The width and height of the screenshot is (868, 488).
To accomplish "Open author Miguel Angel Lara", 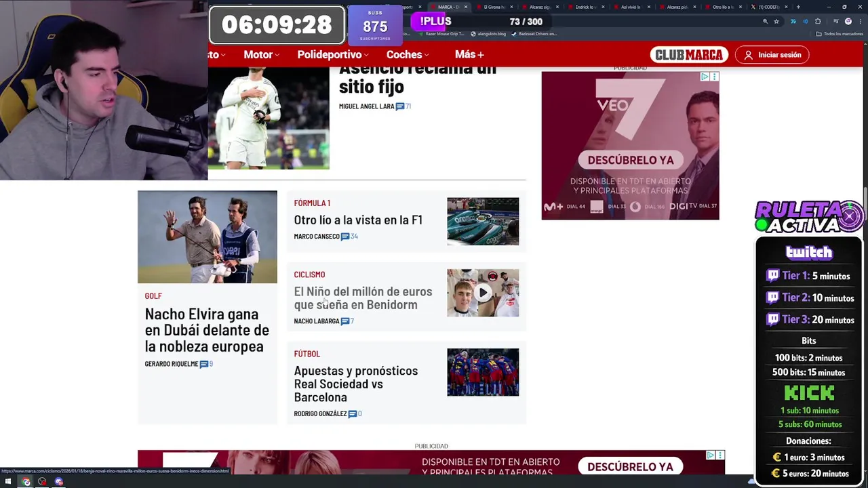I will point(366,106).
